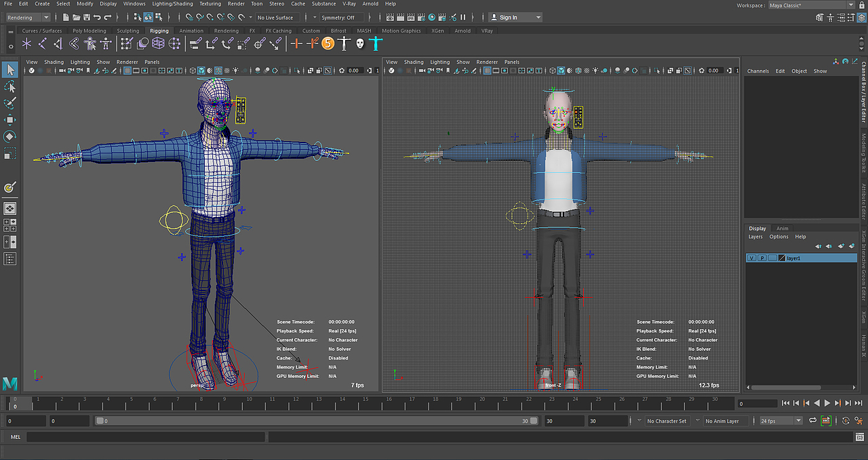Open the No Anim Layer dropdown
Image resolution: width=868 pixels, height=460 pixels.
point(726,421)
